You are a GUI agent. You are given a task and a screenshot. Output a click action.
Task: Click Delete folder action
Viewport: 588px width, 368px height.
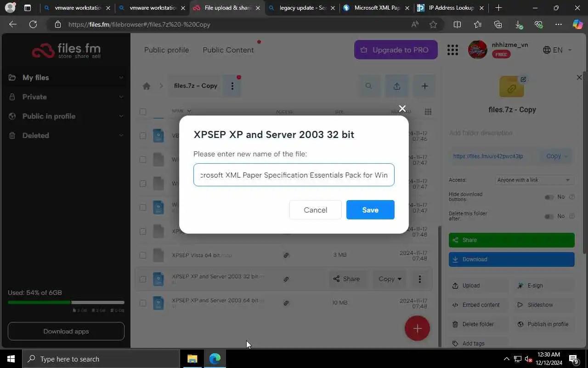pyautogui.click(x=479, y=324)
